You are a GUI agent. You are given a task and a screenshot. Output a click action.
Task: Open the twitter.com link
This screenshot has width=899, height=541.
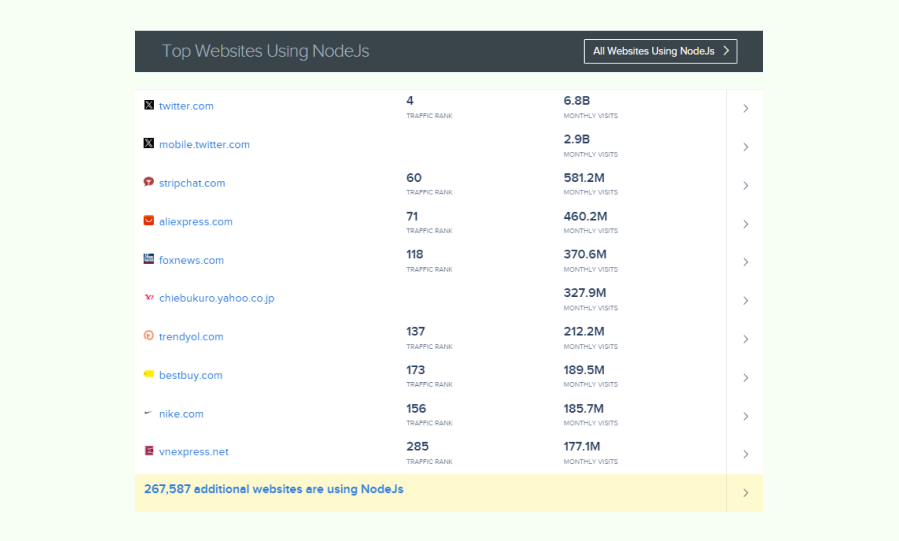pyautogui.click(x=186, y=106)
